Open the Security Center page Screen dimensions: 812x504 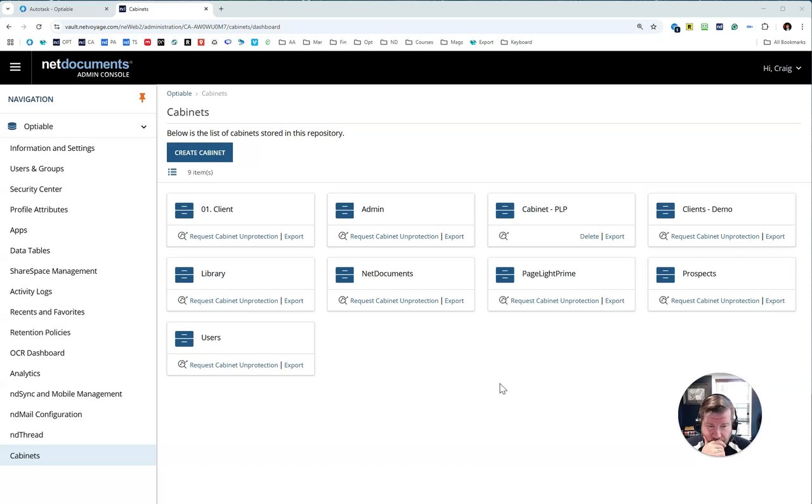point(36,189)
